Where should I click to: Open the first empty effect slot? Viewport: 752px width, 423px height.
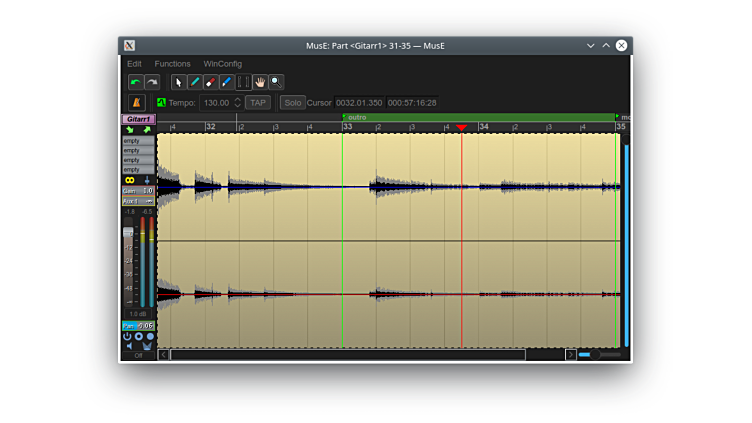pyautogui.click(x=138, y=141)
